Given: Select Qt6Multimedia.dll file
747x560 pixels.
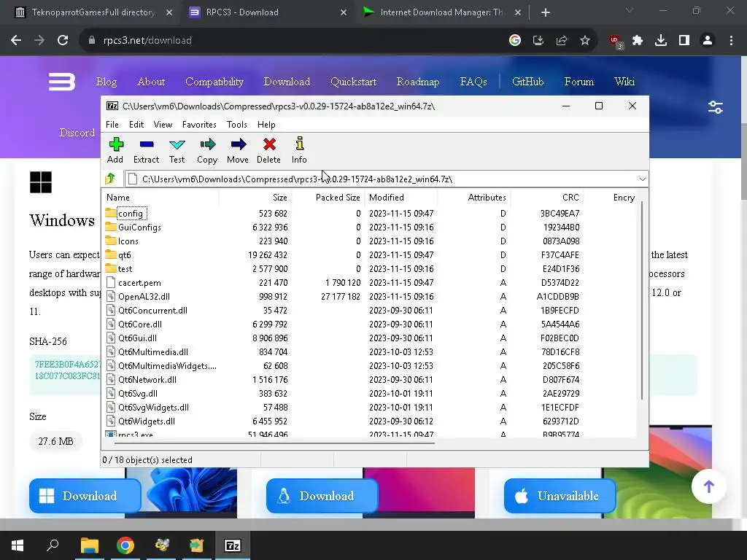Looking at the screenshot, I should click(152, 352).
